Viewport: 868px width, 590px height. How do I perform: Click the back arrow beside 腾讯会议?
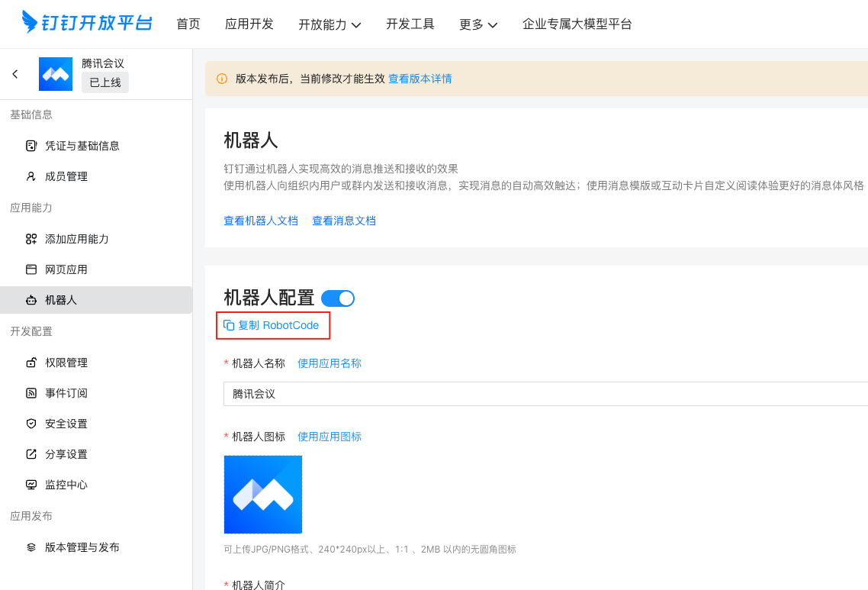15,74
